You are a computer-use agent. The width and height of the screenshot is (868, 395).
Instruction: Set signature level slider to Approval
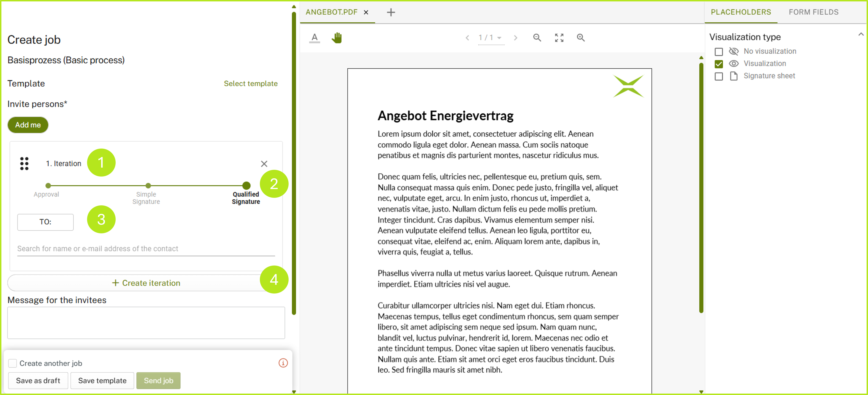pyautogui.click(x=48, y=185)
